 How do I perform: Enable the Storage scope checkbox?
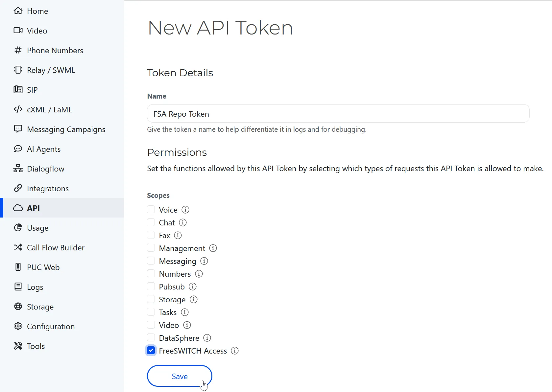(x=151, y=299)
